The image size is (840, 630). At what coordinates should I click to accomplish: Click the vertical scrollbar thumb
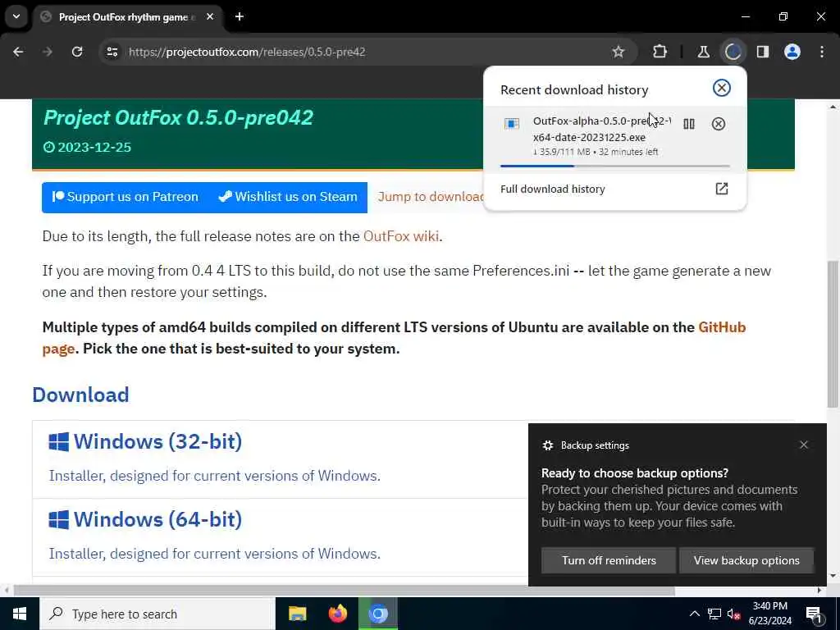click(833, 335)
